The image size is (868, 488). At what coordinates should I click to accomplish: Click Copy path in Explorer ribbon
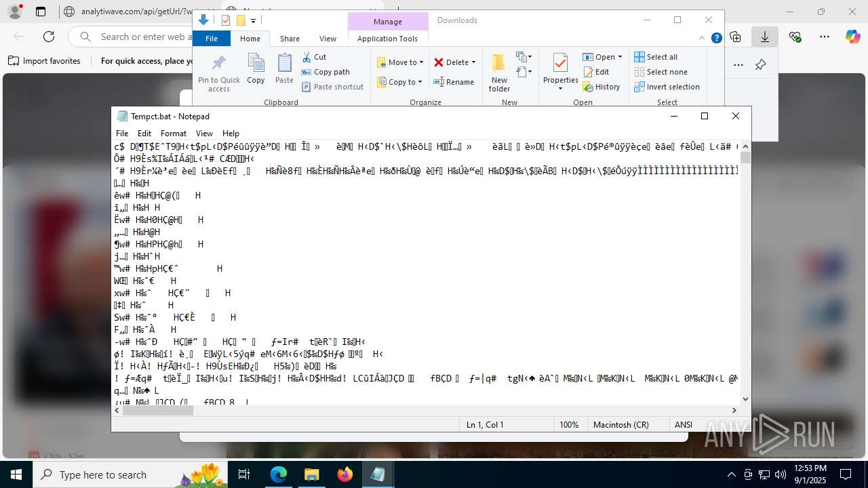(325, 72)
